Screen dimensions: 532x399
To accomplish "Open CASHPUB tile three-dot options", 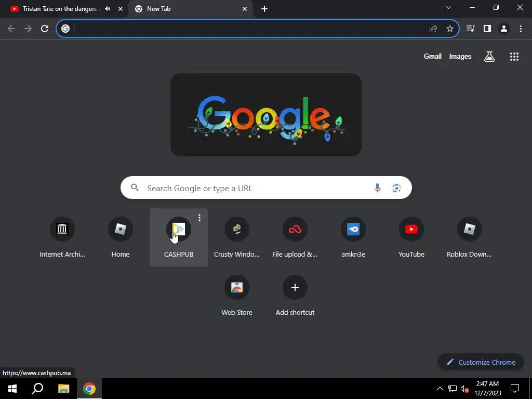I will [x=199, y=218].
